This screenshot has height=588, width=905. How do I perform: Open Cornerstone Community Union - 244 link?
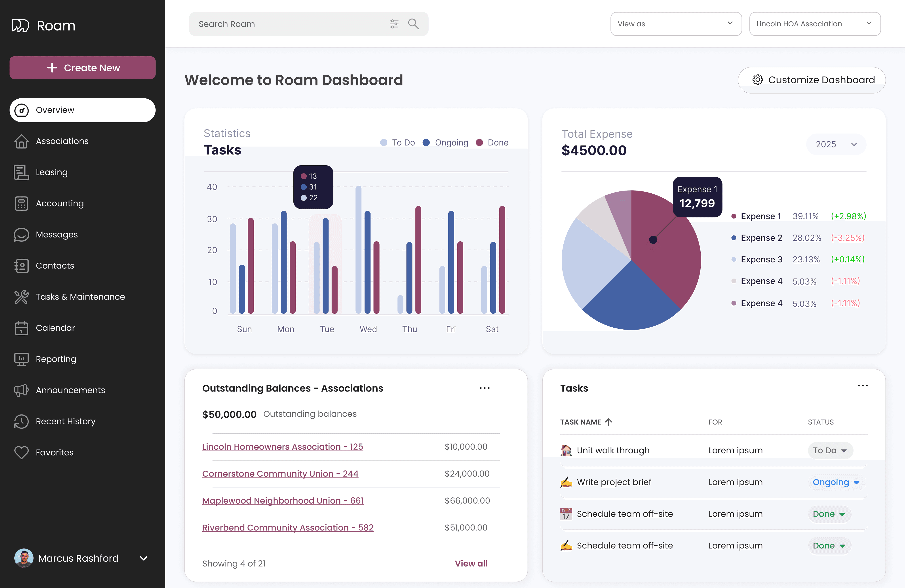(280, 474)
